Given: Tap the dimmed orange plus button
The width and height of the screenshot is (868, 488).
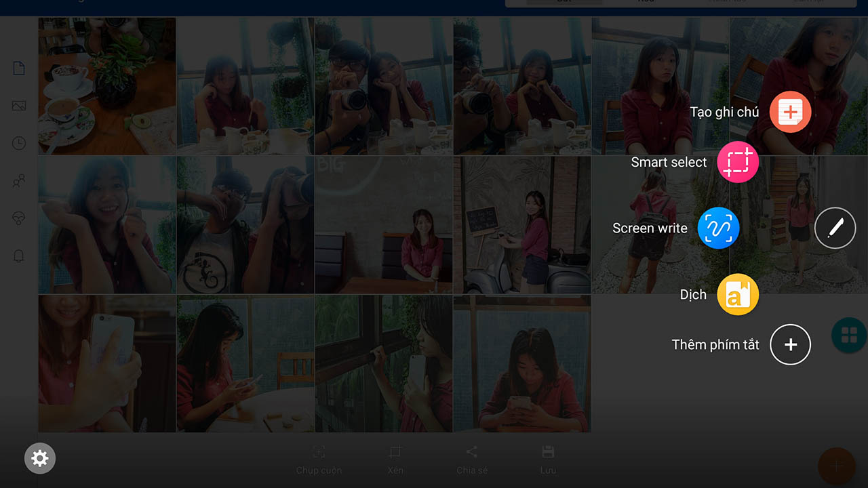Looking at the screenshot, I should coord(836,466).
